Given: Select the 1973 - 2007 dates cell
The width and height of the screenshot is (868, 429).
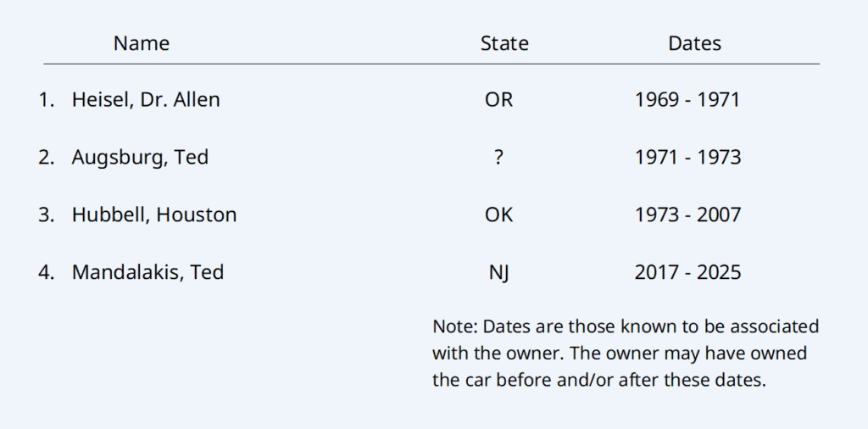Looking at the screenshot, I should click(x=687, y=214).
